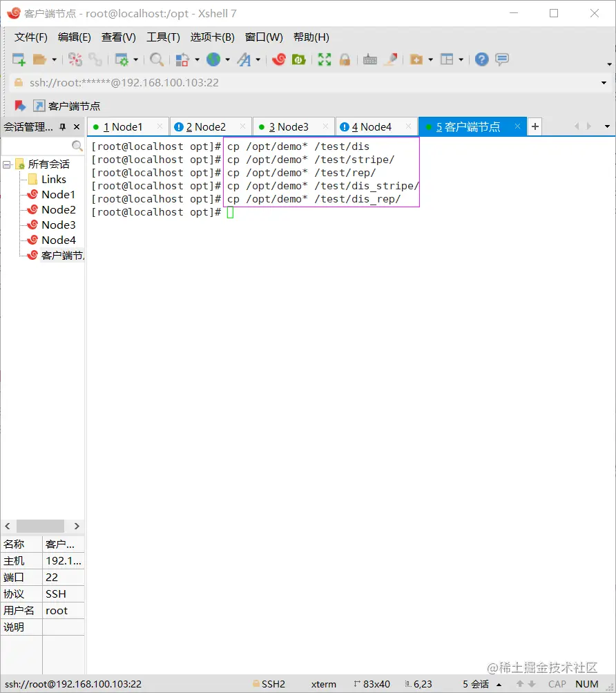
Task: Toggle full screen green arrows icon
Action: pyautogui.click(x=325, y=59)
